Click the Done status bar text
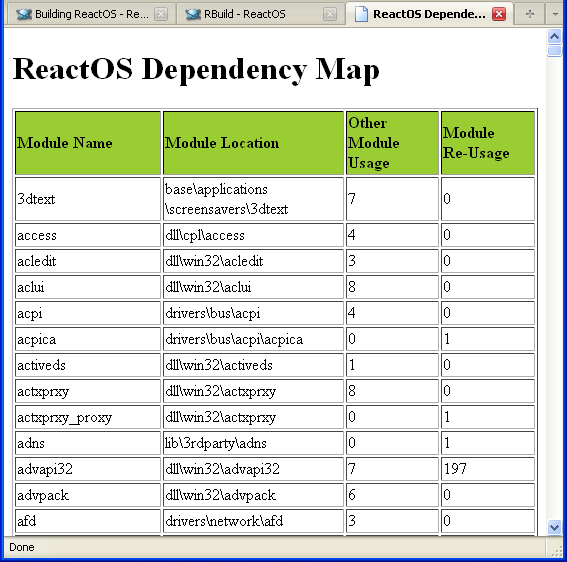 coord(22,547)
